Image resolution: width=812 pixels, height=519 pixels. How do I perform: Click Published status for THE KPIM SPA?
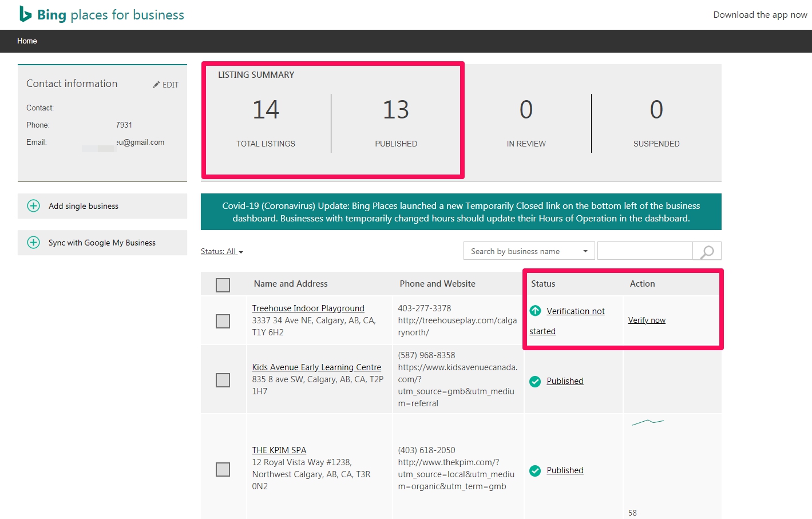tap(565, 470)
